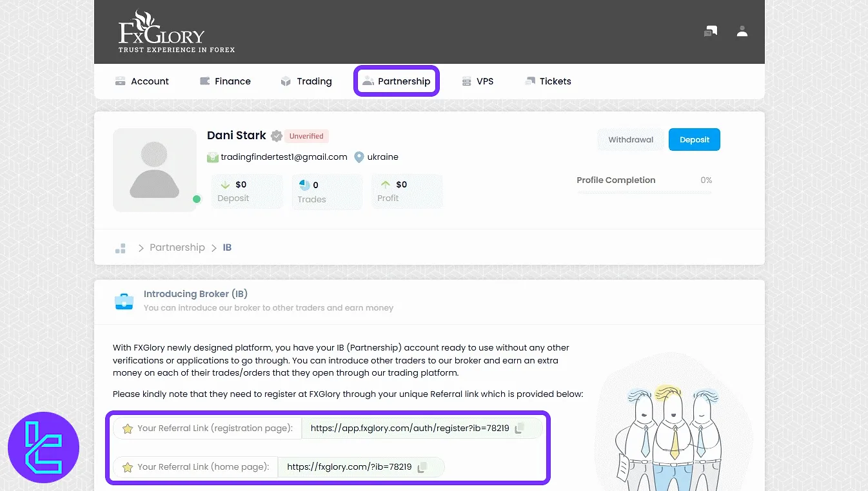
Task: Open the Account menu
Action: point(142,81)
